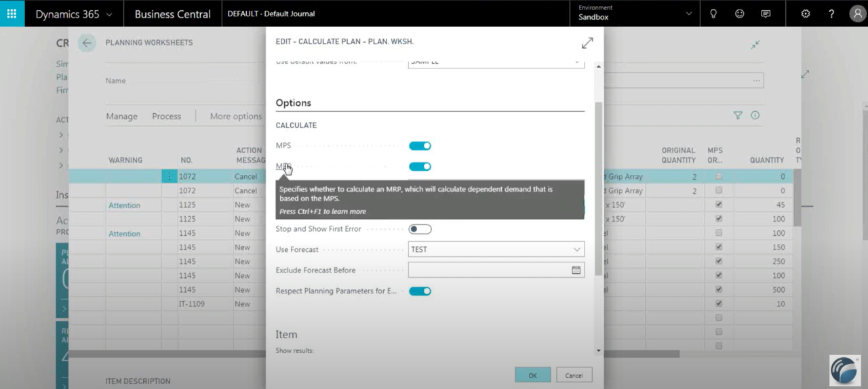Sort by the No. column header
This screenshot has width=868, height=389.
tap(186, 161)
